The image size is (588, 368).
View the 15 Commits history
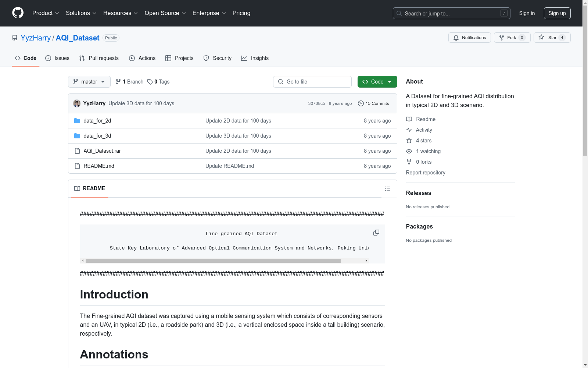(x=373, y=103)
